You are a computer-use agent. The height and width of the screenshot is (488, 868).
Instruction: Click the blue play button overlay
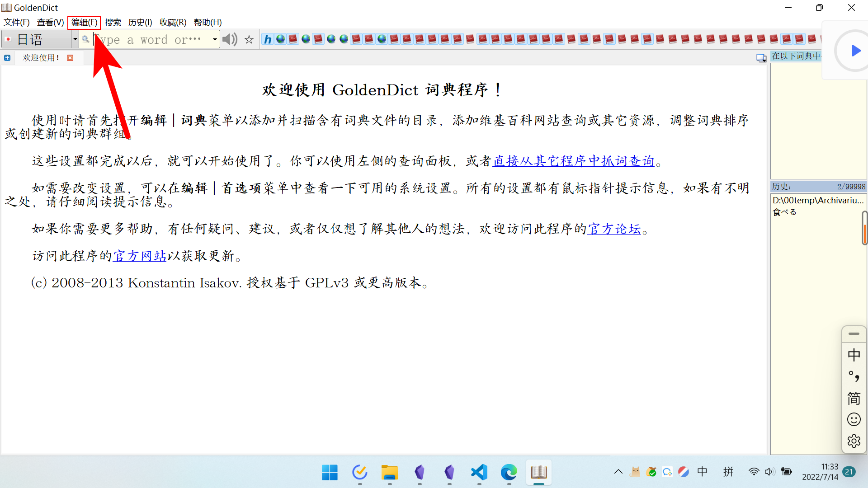(x=855, y=51)
